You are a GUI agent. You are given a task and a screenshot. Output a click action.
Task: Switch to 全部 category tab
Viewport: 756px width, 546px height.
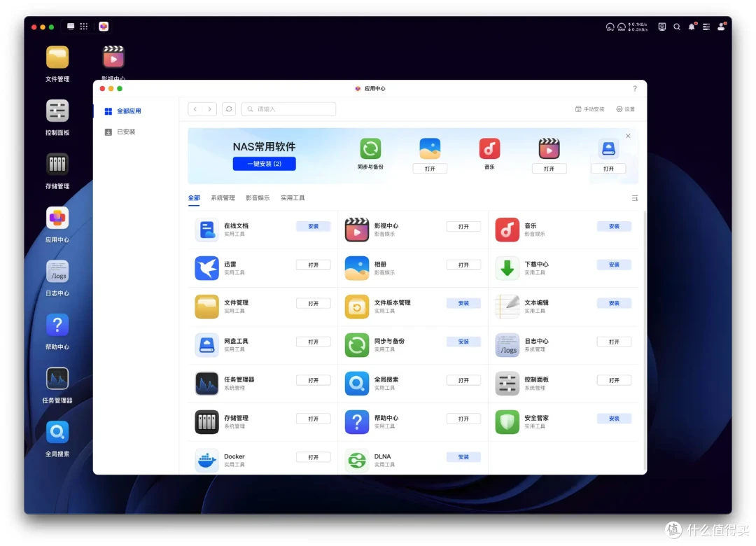(194, 198)
